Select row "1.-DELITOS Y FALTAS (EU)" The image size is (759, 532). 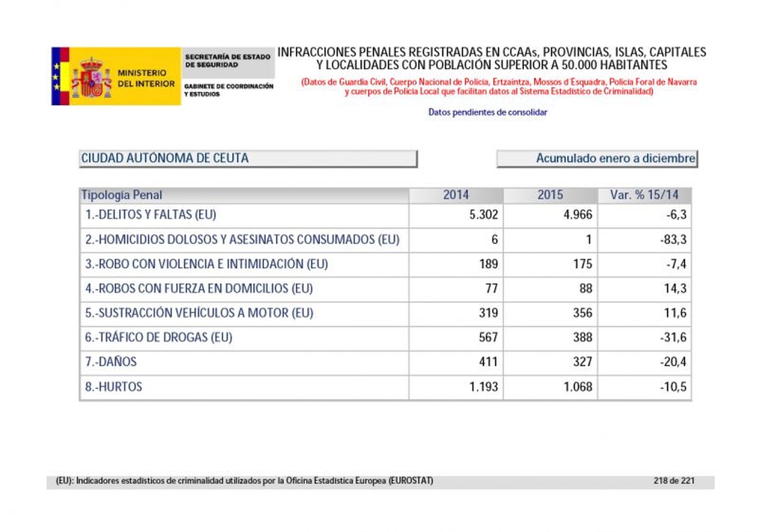pyautogui.click(x=385, y=215)
